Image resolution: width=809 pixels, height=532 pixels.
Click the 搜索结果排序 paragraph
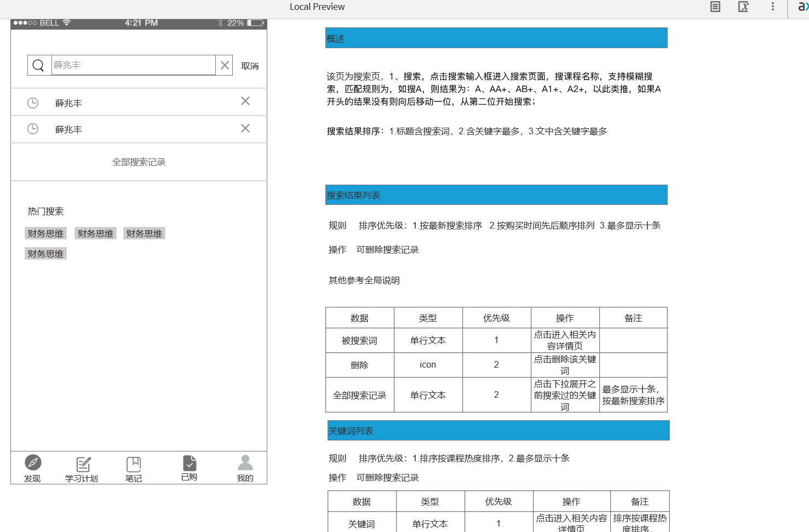click(x=467, y=131)
